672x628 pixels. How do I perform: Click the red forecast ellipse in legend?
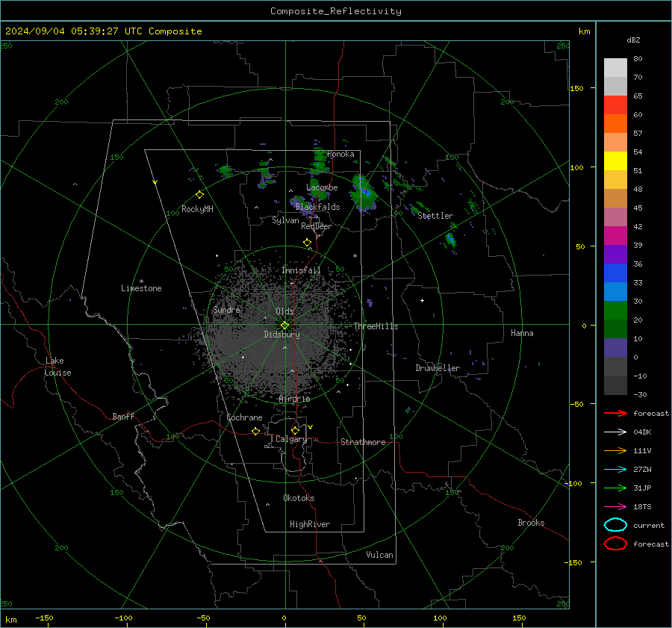click(615, 544)
